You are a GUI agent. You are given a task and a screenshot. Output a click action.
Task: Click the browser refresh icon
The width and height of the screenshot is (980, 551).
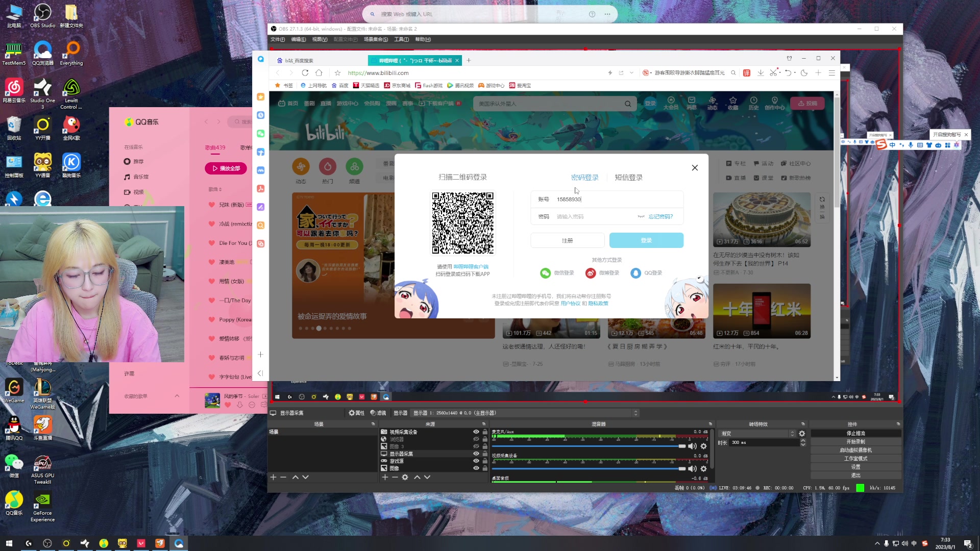[x=305, y=73]
